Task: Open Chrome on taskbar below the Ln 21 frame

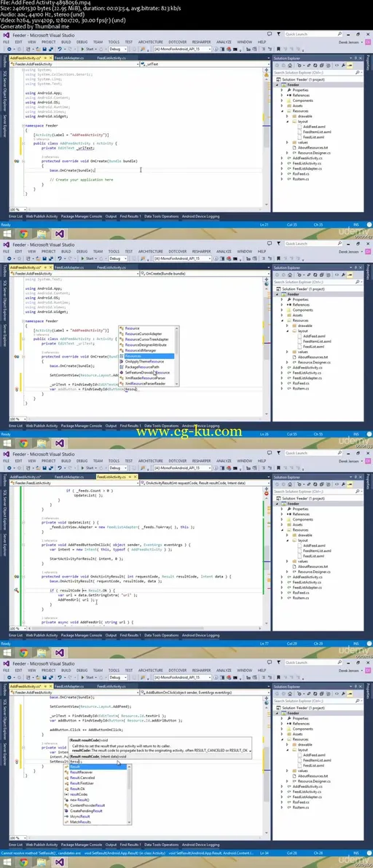Action: pos(24,234)
